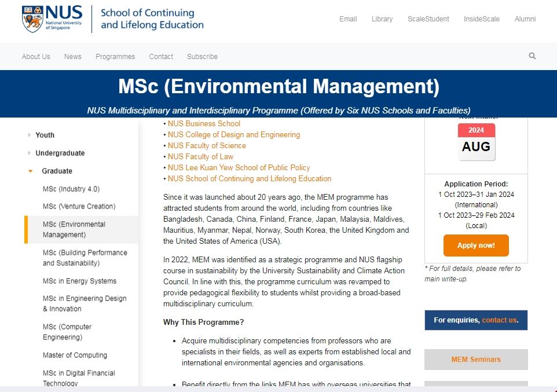The width and height of the screenshot is (557, 392).
Task: Open the MEM Seminars button
Action: point(475,360)
